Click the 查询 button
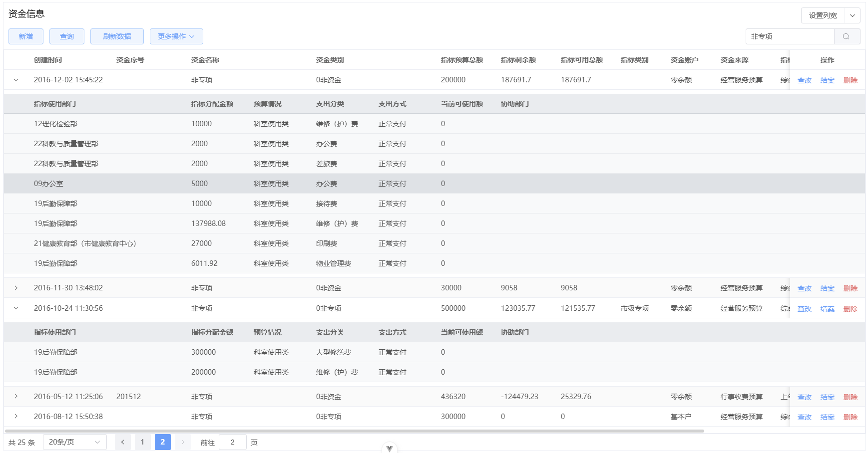This screenshot has height=453, width=868. pos(67,36)
